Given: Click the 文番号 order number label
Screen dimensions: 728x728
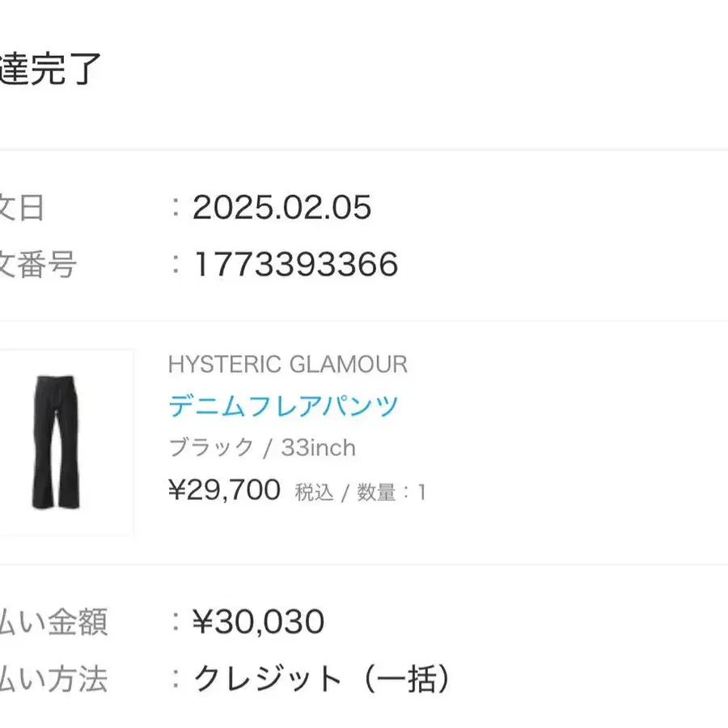Looking at the screenshot, I should [x=38, y=265].
